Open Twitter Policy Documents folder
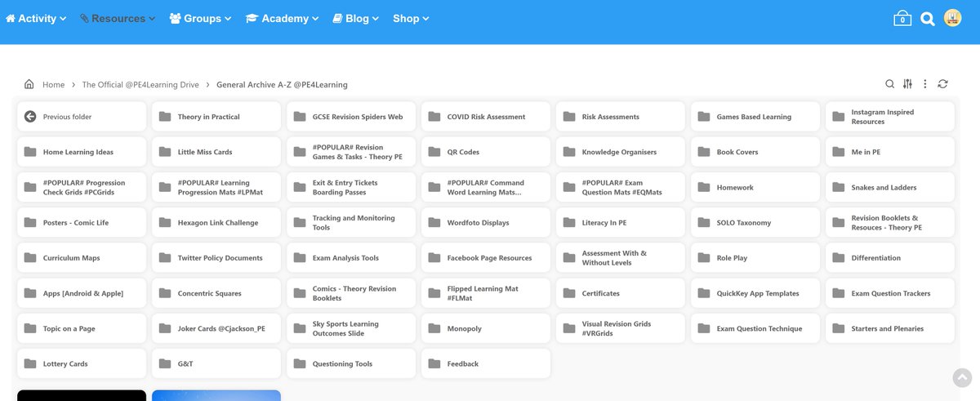 click(216, 257)
